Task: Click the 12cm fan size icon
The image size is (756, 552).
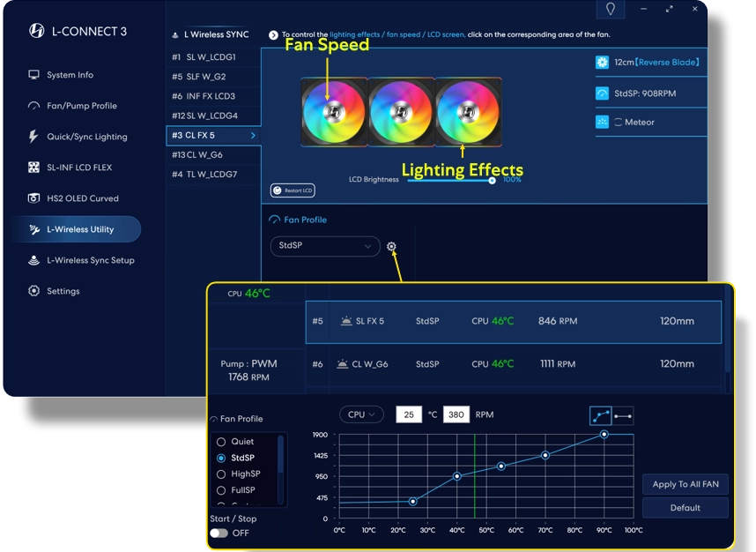Action: click(x=602, y=63)
